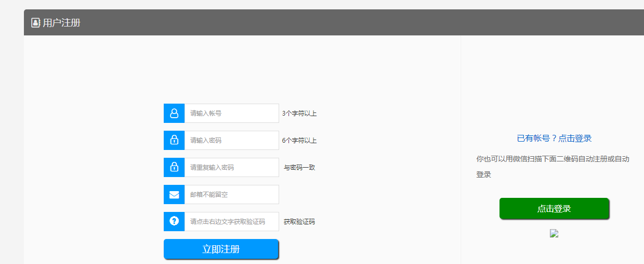Focus the verification code input field
644x264 pixels.
tap(231, 221)
